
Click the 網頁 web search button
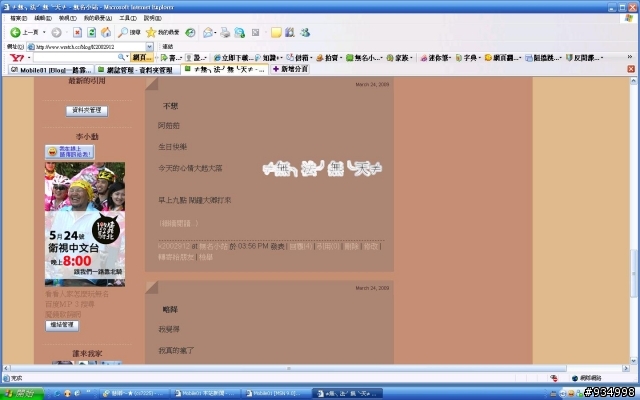(142, 58)
